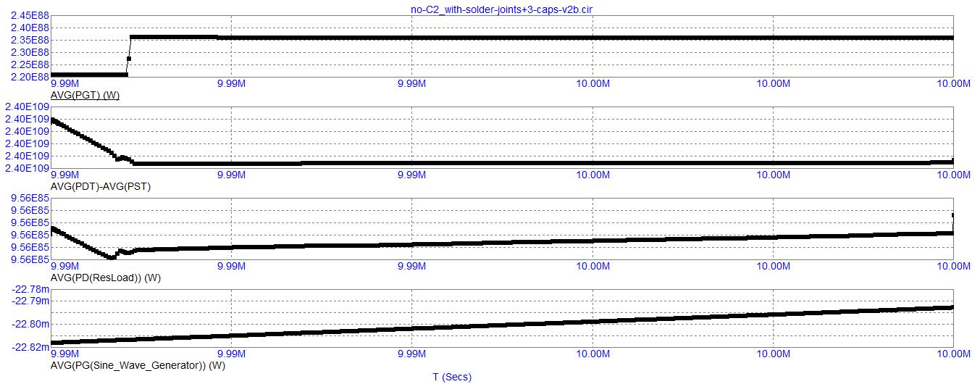Click the isolated mid-step data point on AVG(PGT) curve
Image resolution: width=980 pixels, height=392 pixels.
tap(128, 59)
